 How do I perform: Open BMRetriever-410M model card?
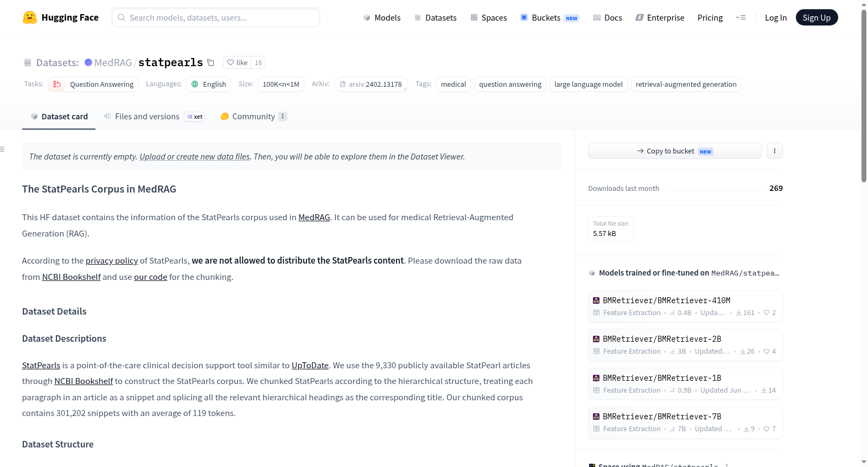pyautogui.click(x=685, y=306)
